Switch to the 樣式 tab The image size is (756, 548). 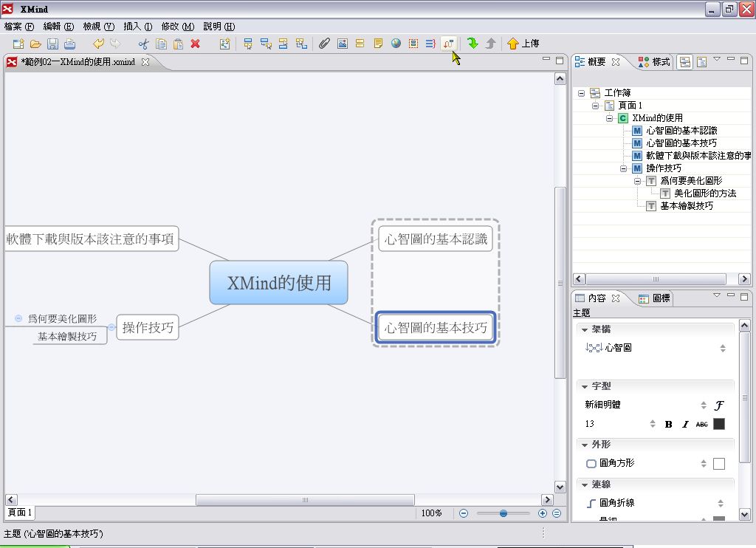coord(654,62)
